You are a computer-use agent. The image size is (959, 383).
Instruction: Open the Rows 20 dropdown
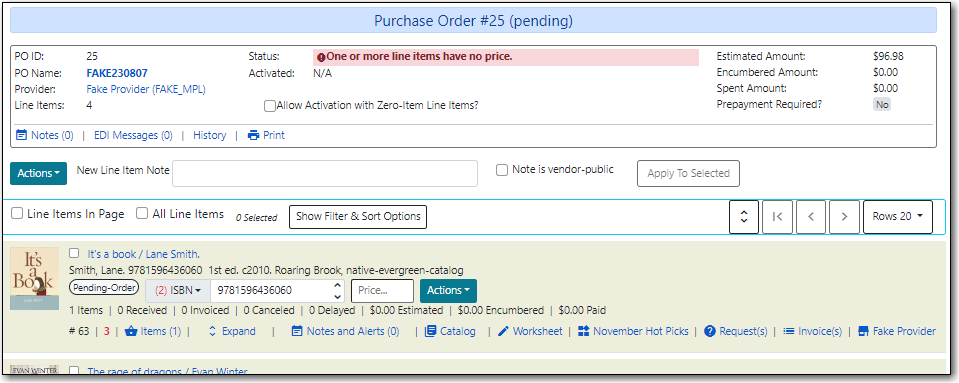click(x=898, y=217)
